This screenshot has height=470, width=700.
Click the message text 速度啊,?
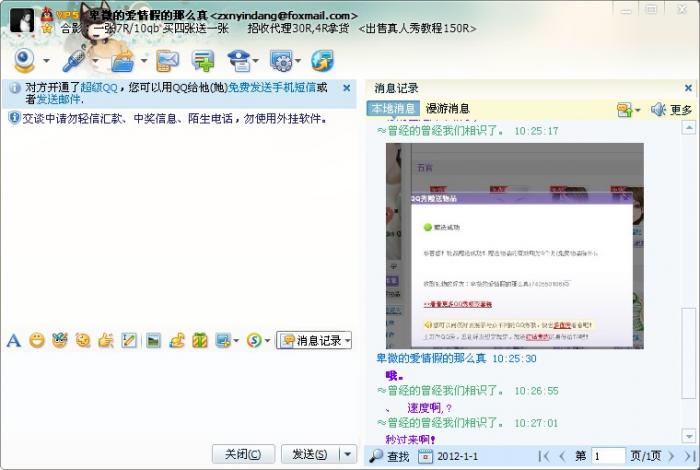(429, 408)
